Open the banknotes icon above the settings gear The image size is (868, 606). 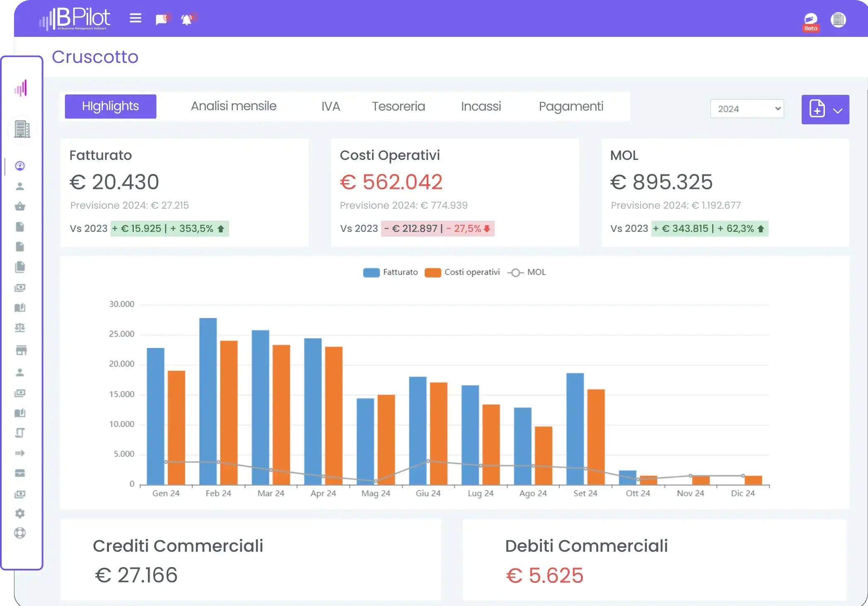pyautogui.click(x=20, y=494)
